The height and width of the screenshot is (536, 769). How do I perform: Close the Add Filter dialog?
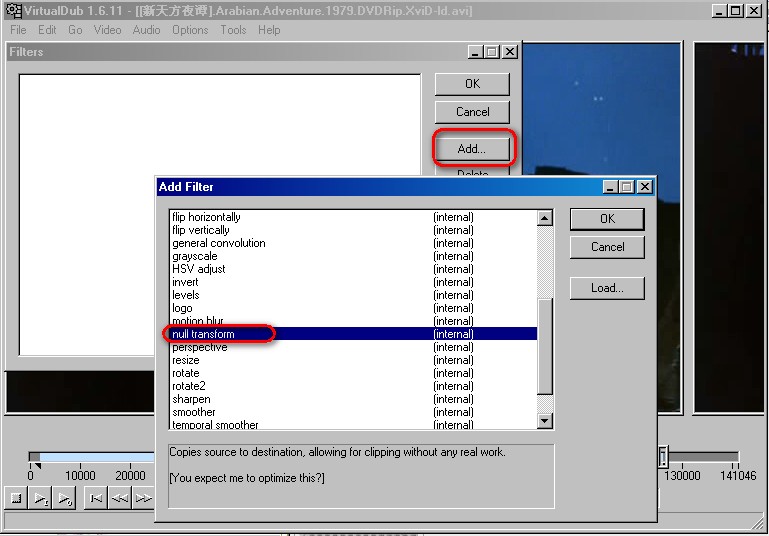click(645, 187)
